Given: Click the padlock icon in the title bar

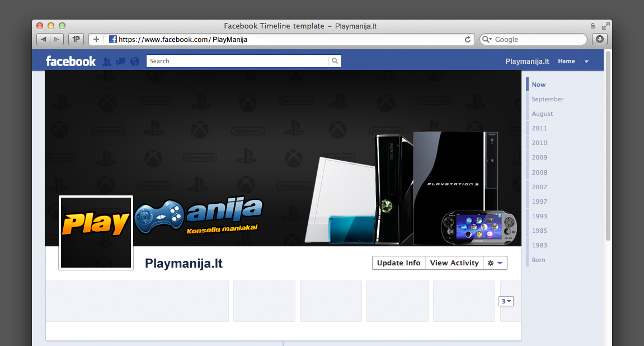Looking at the screenshot, I should 593,26.
